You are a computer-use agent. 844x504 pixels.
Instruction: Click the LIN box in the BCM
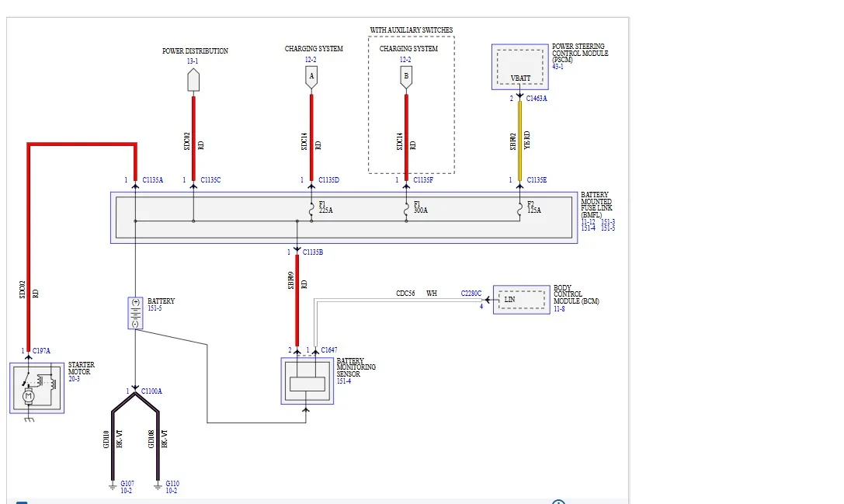522,300
